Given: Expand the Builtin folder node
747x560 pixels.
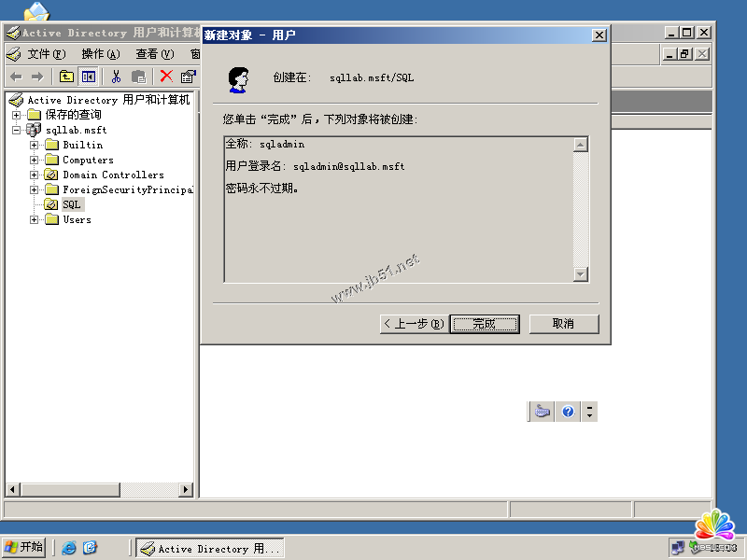Looking at the screenshot, I should (x=35, y=145).
